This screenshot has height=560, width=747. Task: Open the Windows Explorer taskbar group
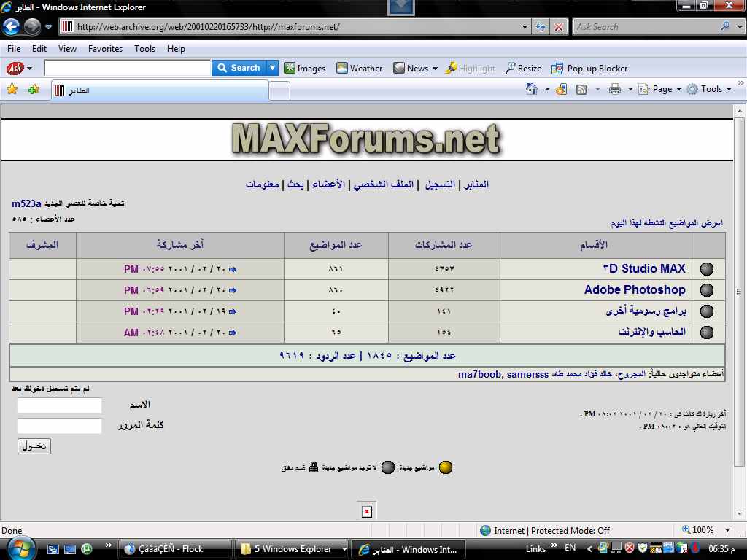point(292,549)
